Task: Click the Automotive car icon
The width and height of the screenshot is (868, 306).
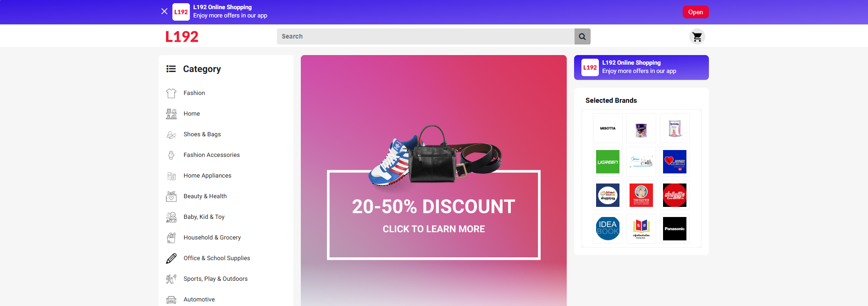Action: click(171, 300)
